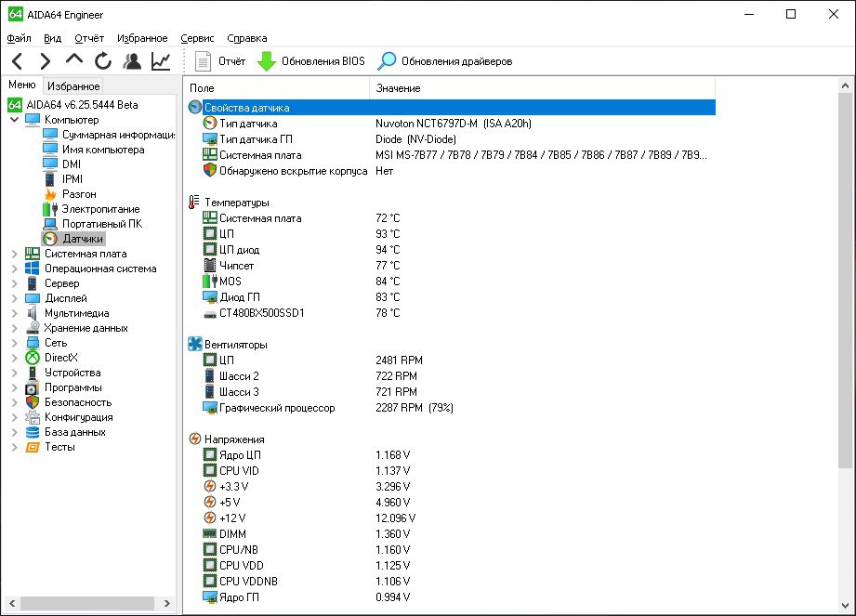The image size is (856, 616).
Task: Select the CPU VDDNB voltage row
Action: click(458, 581)
